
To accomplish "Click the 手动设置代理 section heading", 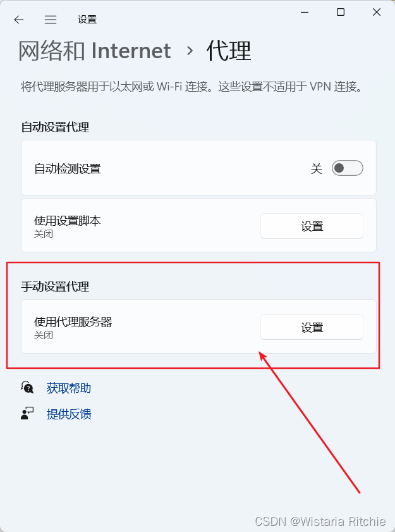I will (55, 287).
